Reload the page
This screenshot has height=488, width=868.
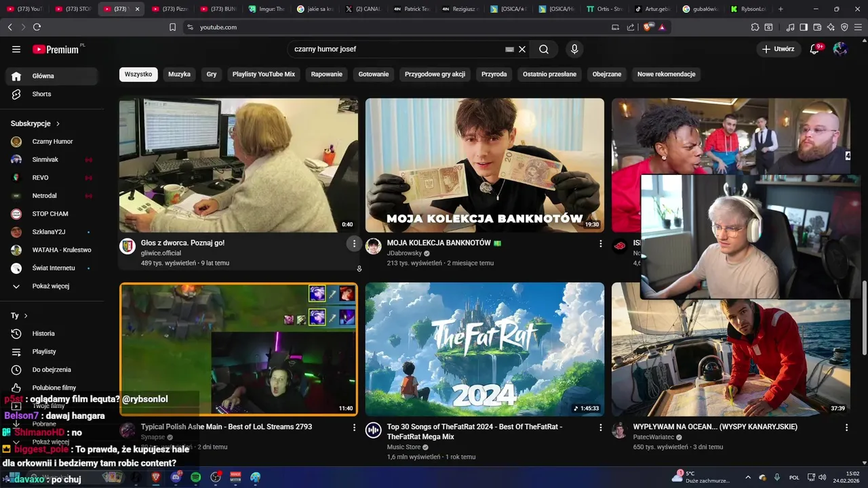click(37, 27)
